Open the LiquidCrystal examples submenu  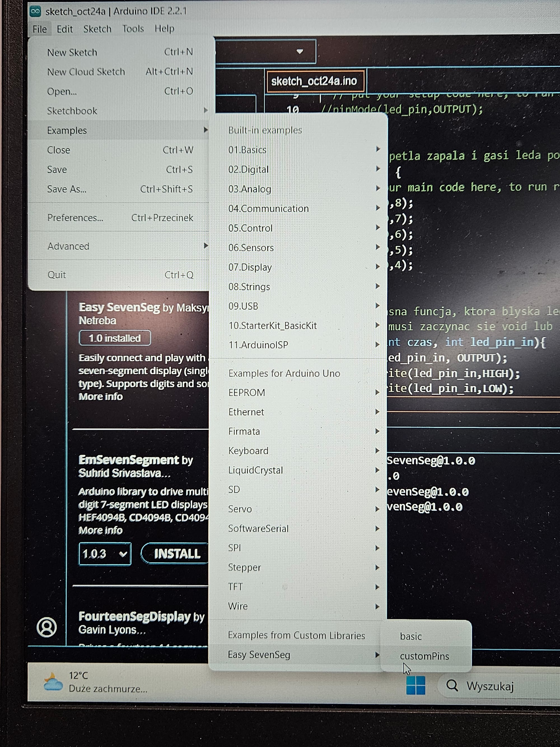tap(298, 470)
